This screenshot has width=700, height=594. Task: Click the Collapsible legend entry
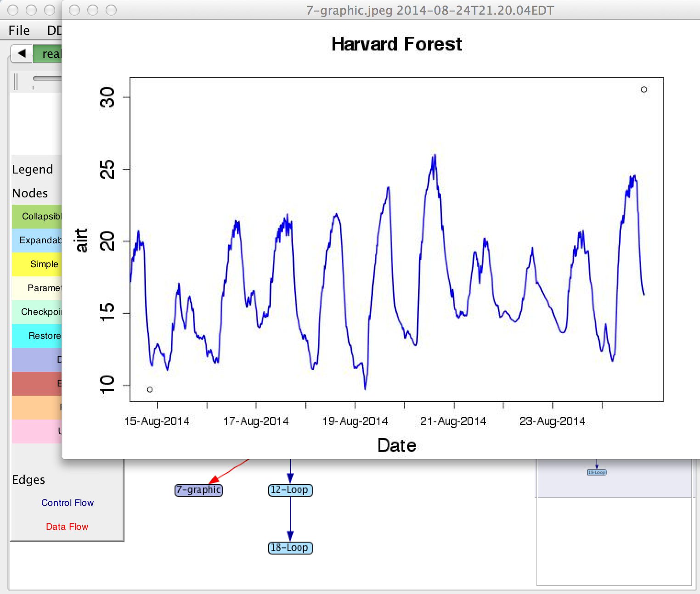pyautogui.click(x=37, y=217)
